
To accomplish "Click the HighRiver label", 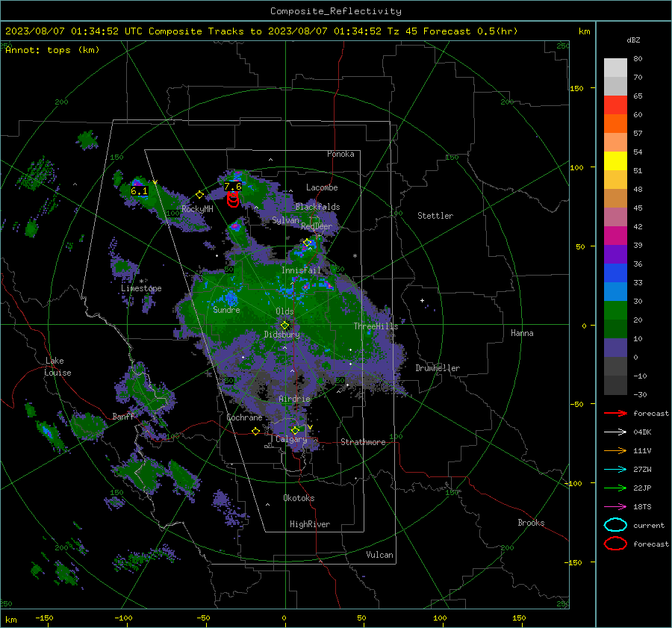I will pos(310,524).
